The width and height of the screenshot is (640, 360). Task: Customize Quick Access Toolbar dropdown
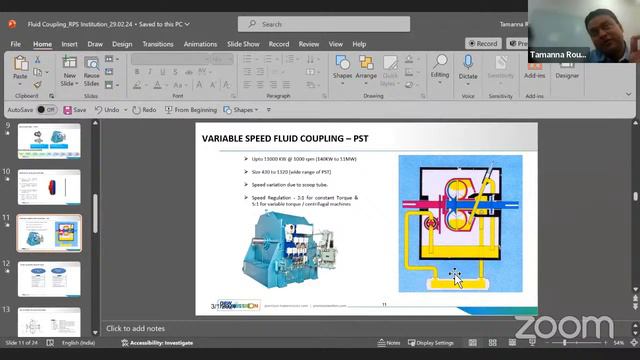[x=269, y=110]
